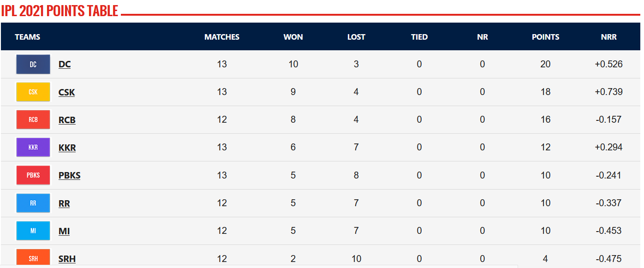Click the red RCB team badge
The height and width of the screenshot is (268, 644).
tap(33, 119)
